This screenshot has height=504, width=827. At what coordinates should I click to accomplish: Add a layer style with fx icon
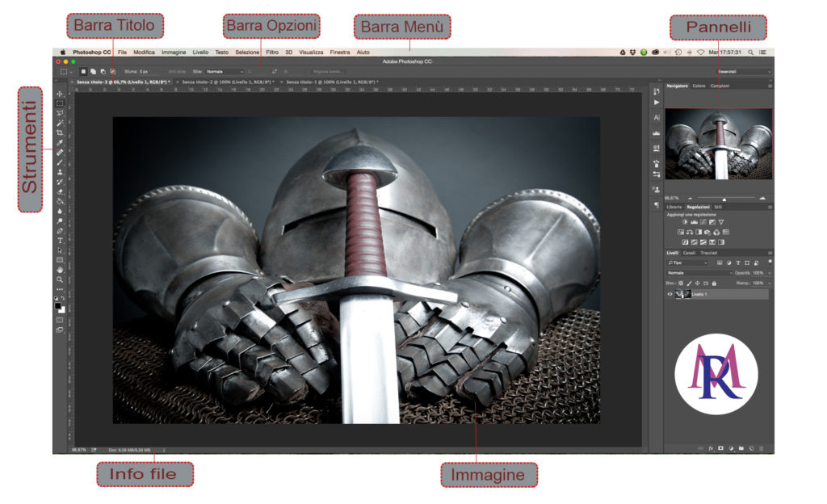[x=711, y=448]
